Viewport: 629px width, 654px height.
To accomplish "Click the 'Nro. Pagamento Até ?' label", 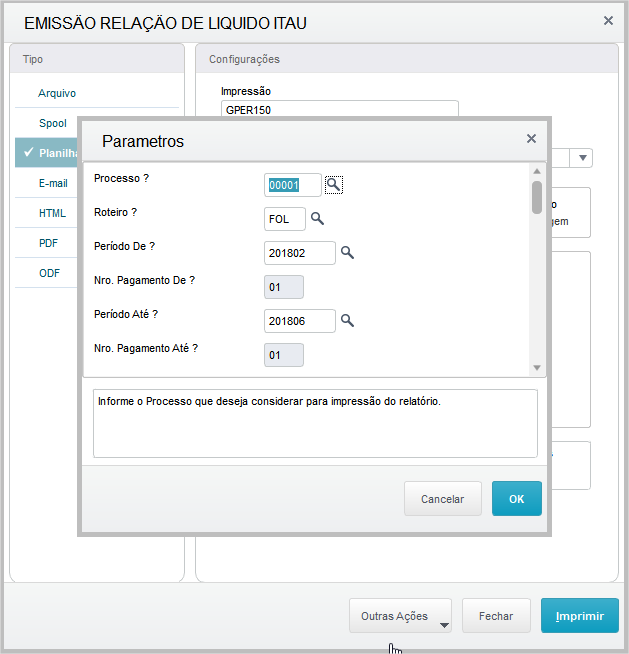I will (146, 348).
